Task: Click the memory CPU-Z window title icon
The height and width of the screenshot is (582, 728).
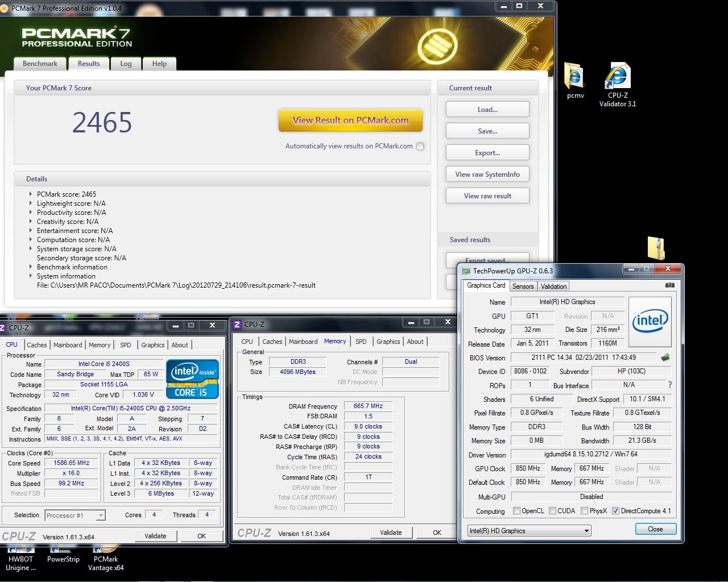Action: (x=237, y=324)
